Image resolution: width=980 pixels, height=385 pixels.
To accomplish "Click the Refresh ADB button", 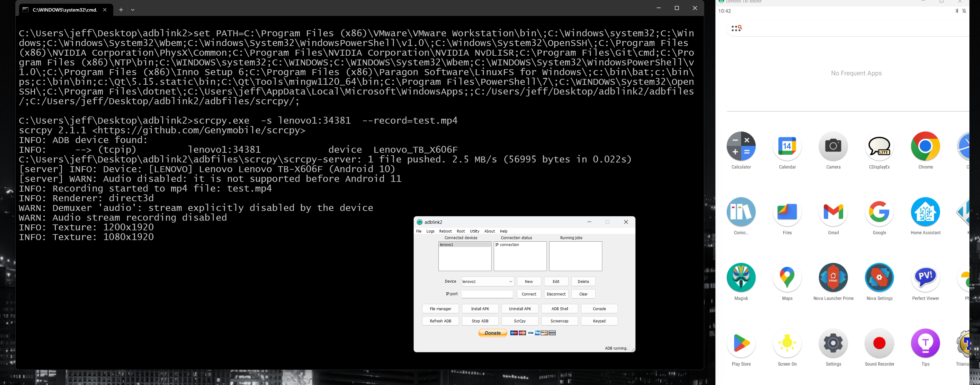I will 440,321.
